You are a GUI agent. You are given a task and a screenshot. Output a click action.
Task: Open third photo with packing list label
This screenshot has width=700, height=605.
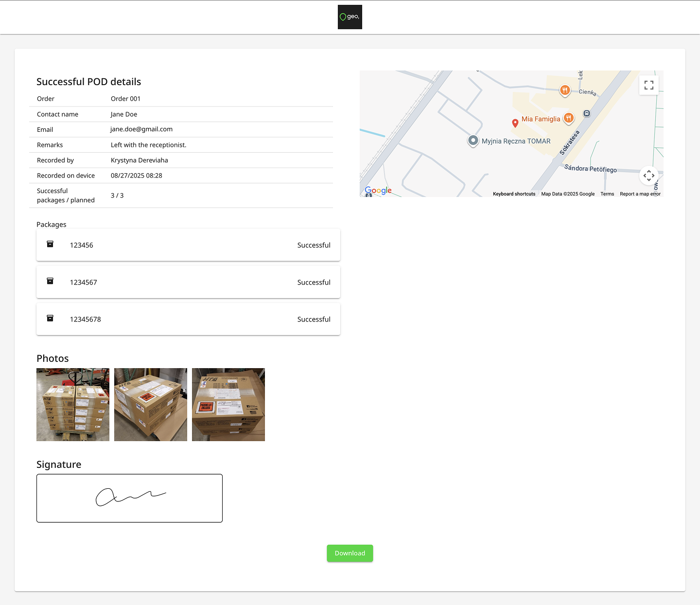click(x=228, y=405)
